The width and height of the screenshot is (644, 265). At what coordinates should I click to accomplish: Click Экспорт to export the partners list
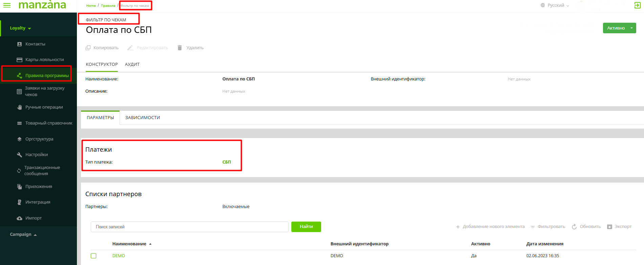[619, 227]
